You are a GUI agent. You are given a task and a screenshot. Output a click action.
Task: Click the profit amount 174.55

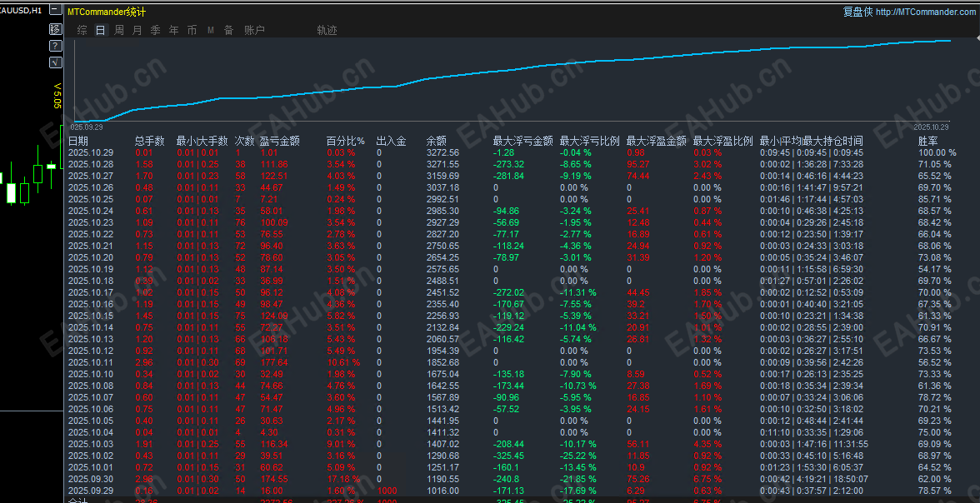click(273, 479)
